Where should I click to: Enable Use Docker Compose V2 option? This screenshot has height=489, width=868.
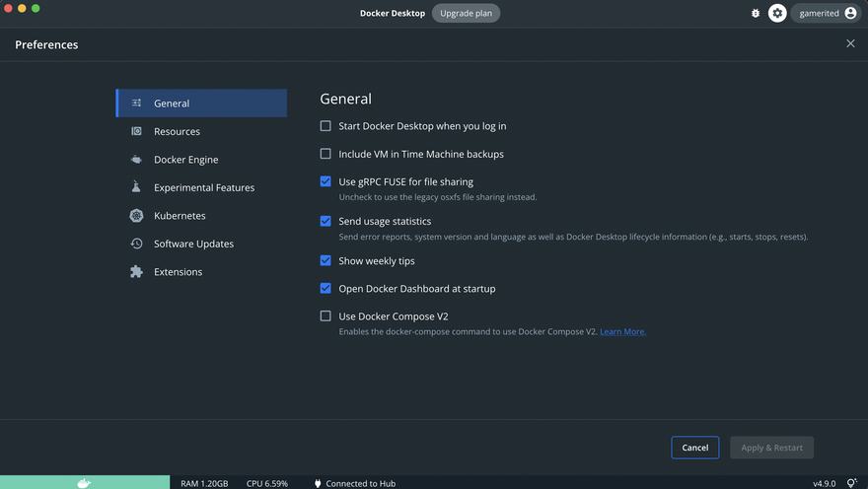tap(325, 316)
